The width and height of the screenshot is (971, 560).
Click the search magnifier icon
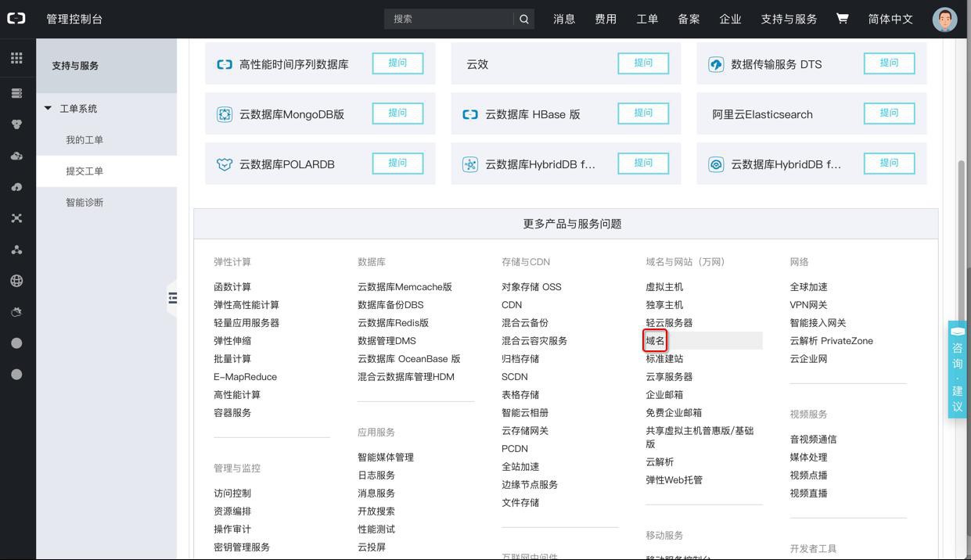pos(524,19)
